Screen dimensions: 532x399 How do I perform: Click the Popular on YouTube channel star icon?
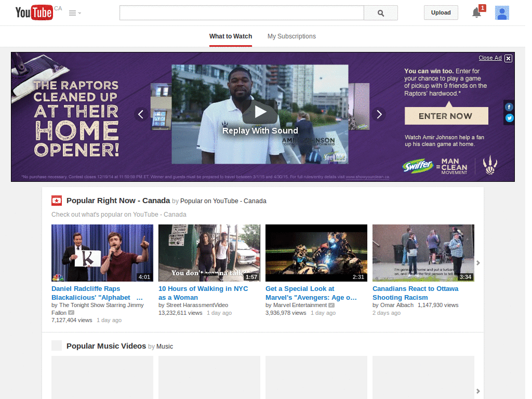coord(57,201)
